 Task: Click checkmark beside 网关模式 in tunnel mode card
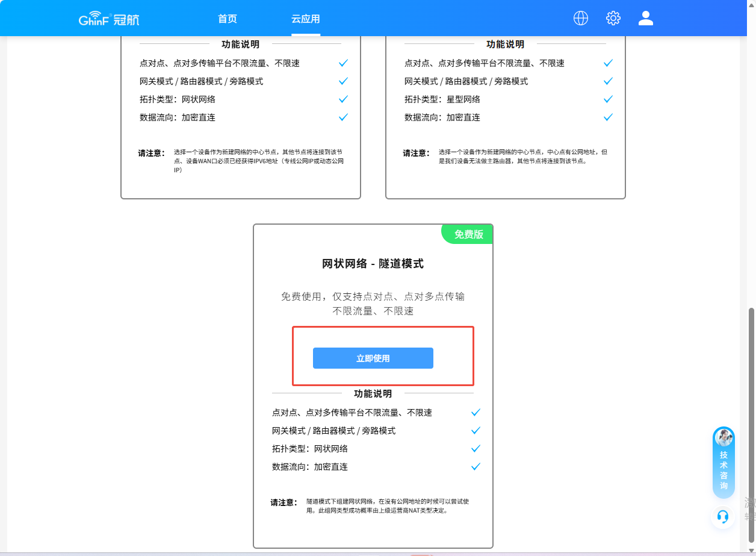[x=476, y=431]
